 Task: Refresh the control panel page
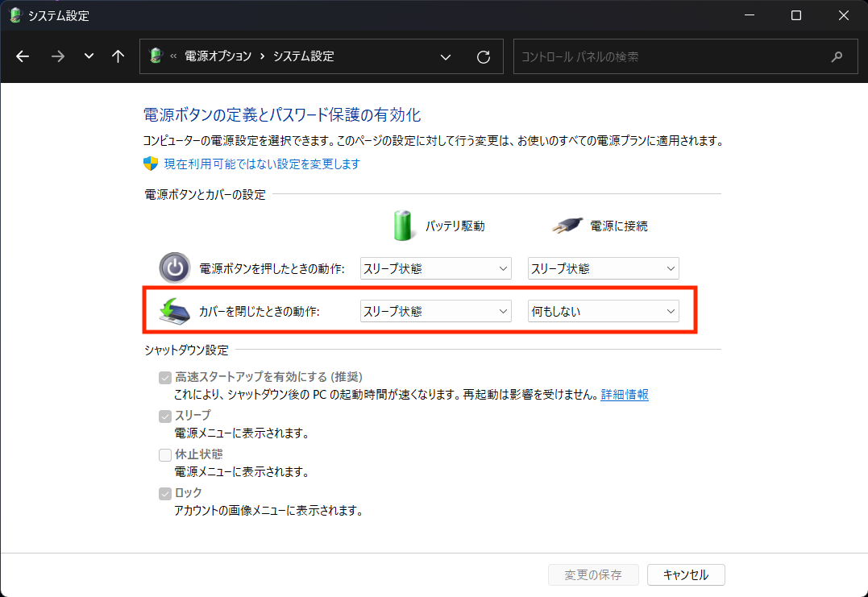click(x=484, y=56)
